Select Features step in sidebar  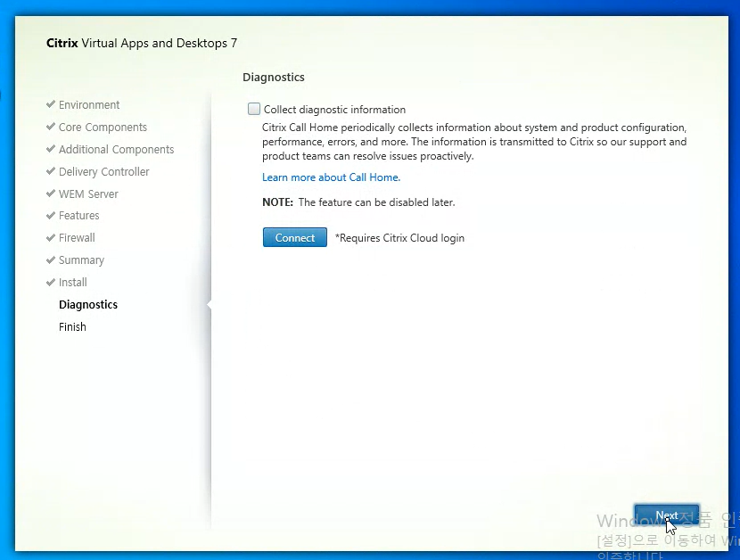tap(78, 215)
